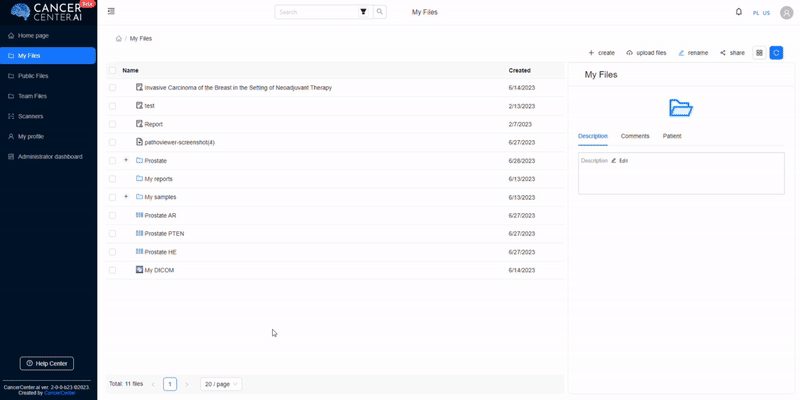800x400 pixels.
Task: Click the My reports folder icon
Action: 139,179
